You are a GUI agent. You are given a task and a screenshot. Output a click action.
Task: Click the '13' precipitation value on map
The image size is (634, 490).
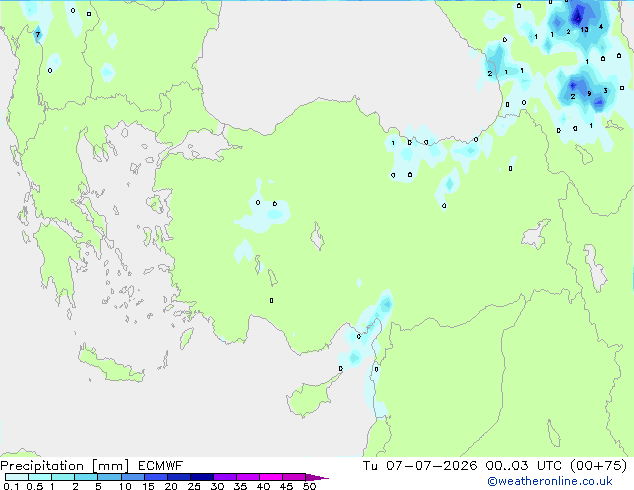click(584, 30)
